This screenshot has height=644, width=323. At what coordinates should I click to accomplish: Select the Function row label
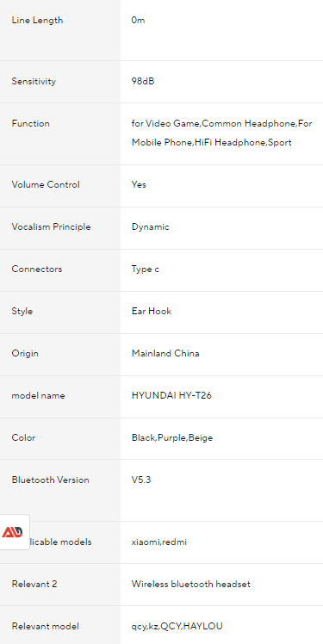point(30,124)
